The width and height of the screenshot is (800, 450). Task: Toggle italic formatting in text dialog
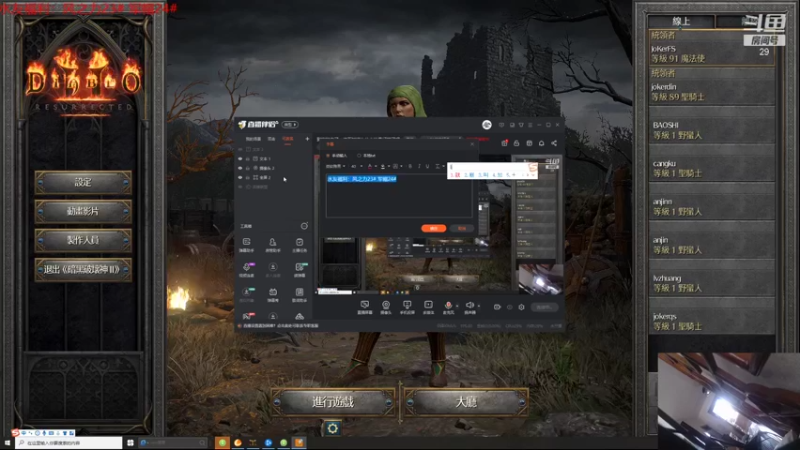coord(419,166)
